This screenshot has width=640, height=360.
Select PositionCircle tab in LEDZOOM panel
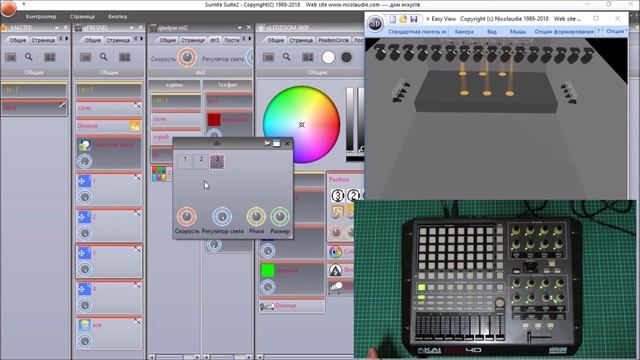(x=333, y=40)
